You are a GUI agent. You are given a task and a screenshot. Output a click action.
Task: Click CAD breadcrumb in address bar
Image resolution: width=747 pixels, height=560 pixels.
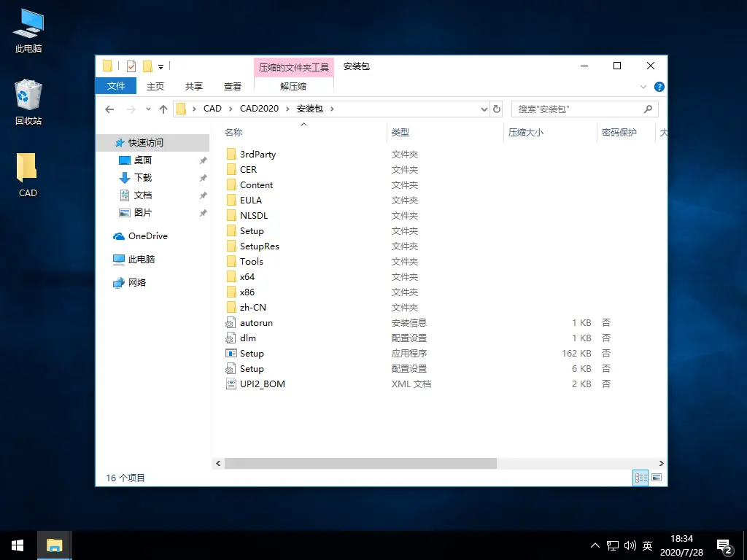[212, 109]
